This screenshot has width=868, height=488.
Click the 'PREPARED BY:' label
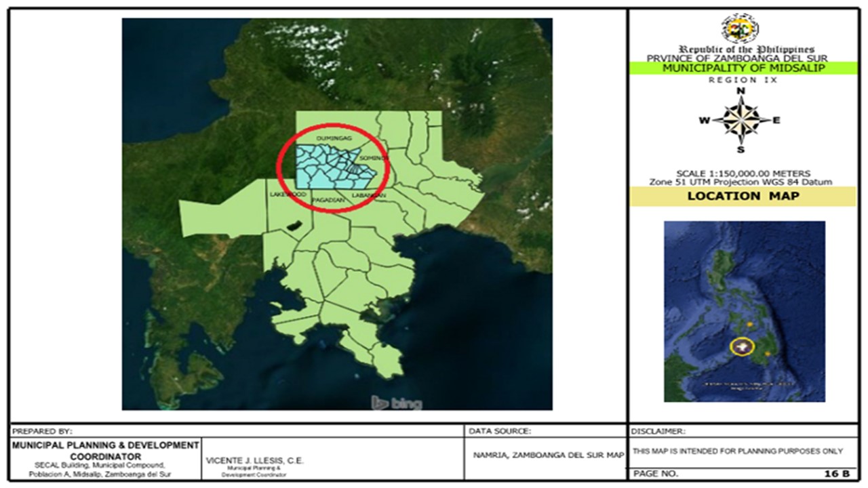(x=42, y=431)
